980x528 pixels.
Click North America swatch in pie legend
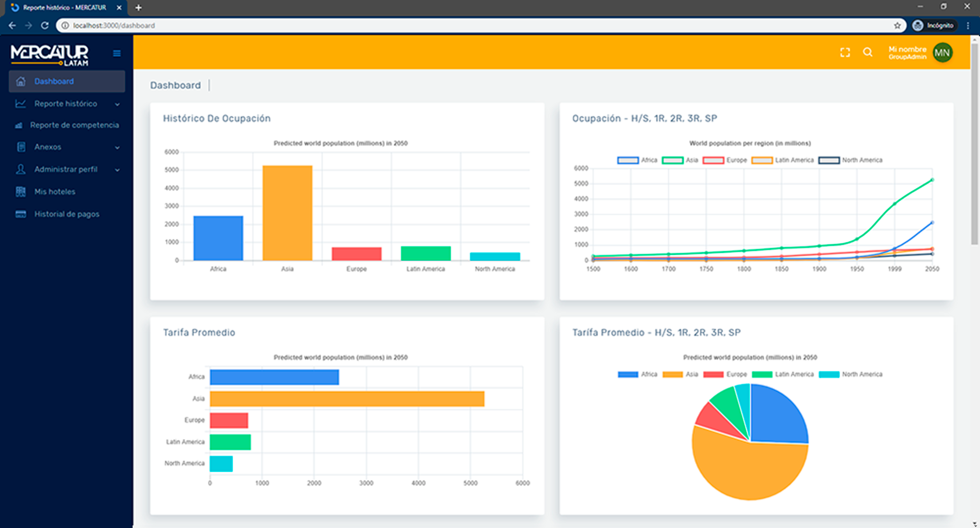[828, 374]
